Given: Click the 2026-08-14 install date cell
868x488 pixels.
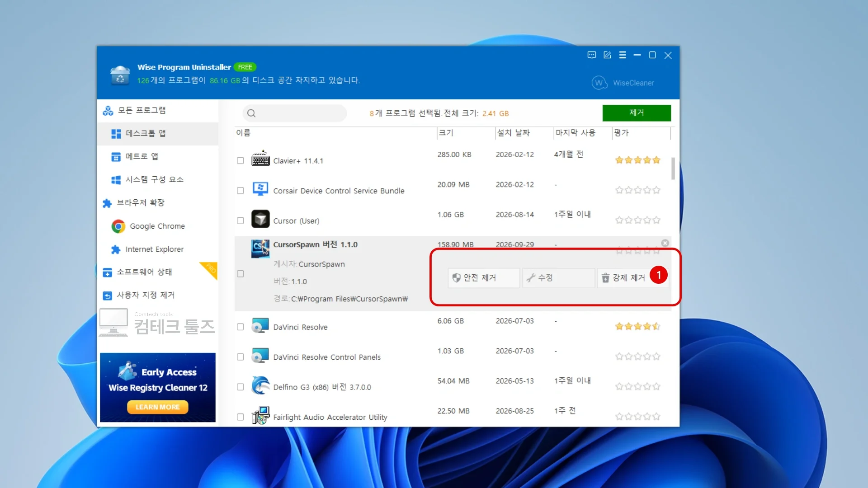Looking at the screenshot, I should click(x=514, y=215).
